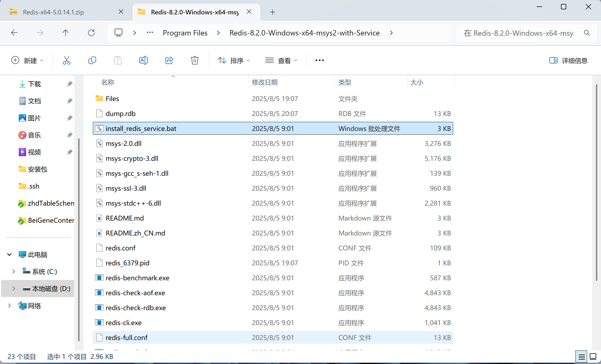Click the Paste clipboard icon

[118, 61]
